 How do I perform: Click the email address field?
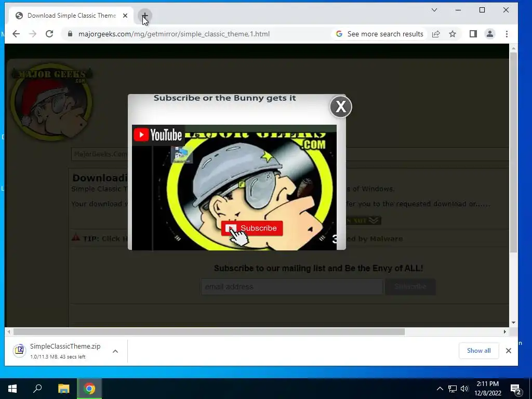[292, 287]
